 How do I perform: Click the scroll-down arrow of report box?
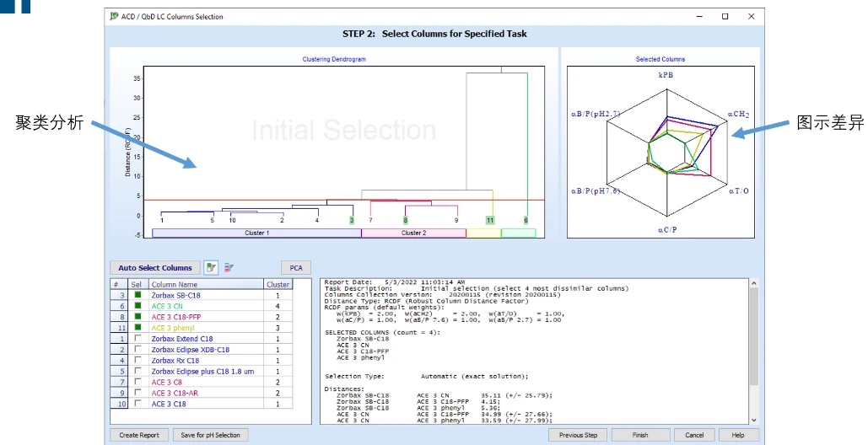pyautogui.click(x=754, y=420)
